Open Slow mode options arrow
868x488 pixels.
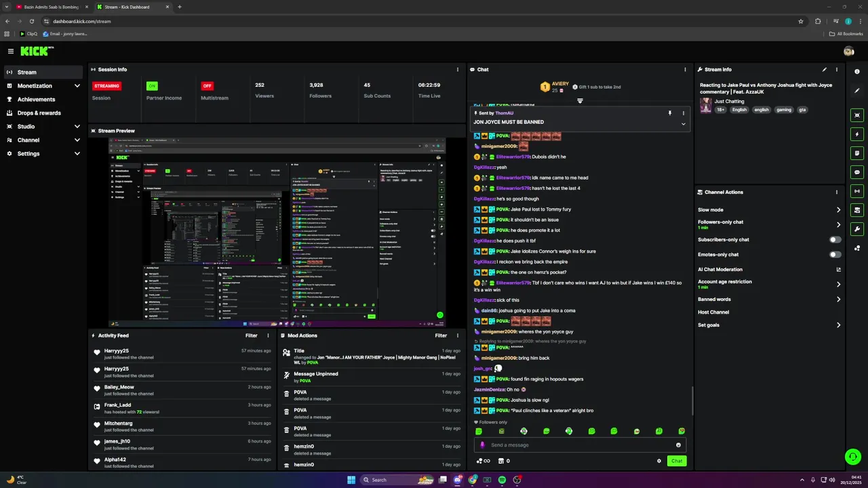pyautogui.click(x=838, y=210)
